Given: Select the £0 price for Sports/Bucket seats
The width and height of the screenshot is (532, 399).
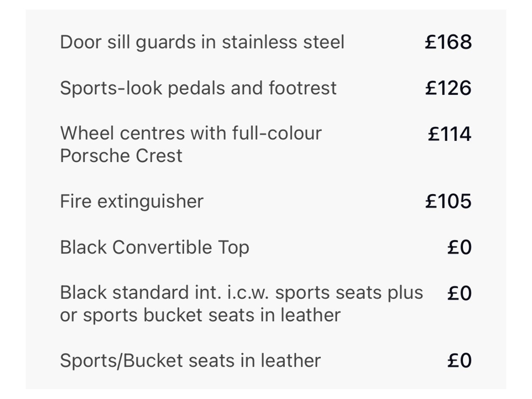Looking at the screenshot, I should tap(460, 360).
